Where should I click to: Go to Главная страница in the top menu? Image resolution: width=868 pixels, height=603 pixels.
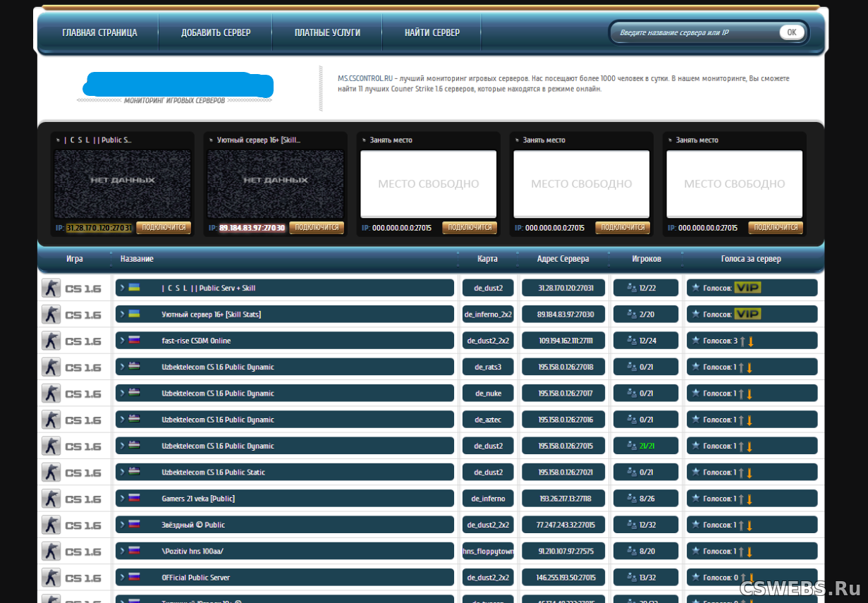pyautogui.click(x=99, y=32)
